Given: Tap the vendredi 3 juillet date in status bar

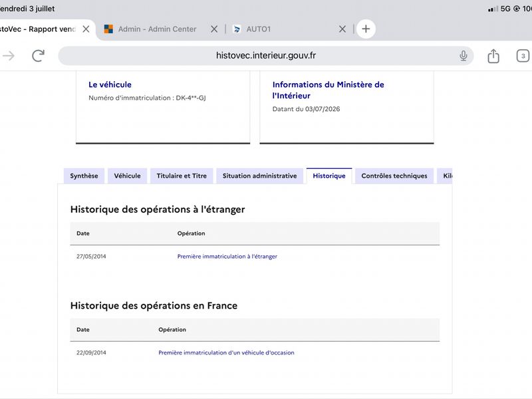Looking at the screenshot, I should click(27, 9).
